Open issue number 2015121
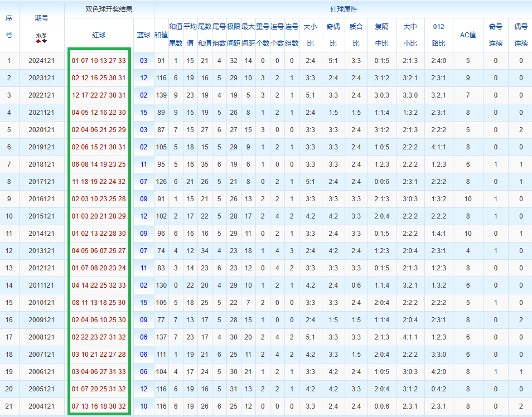 [x=41, y=216]
